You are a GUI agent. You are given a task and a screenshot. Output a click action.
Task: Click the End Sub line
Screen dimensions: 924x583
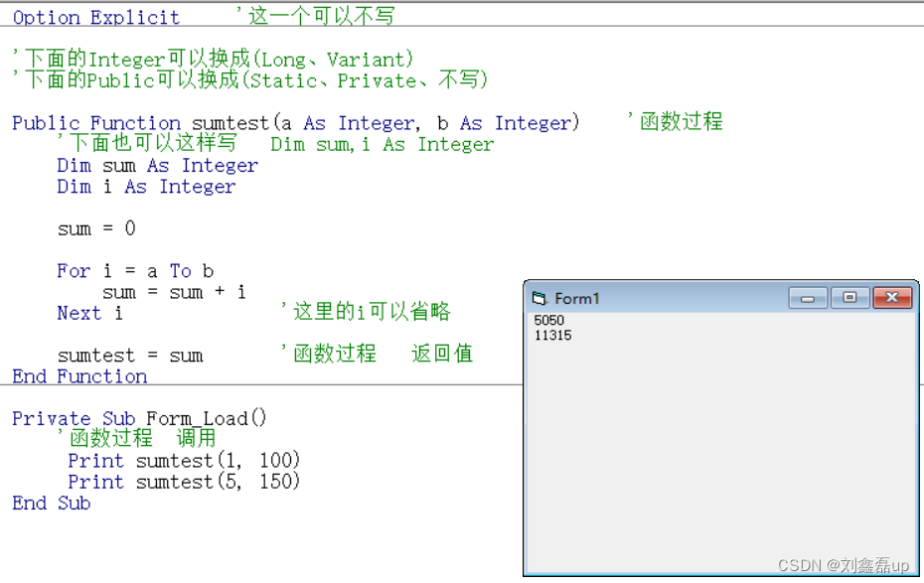[x=52, y=503]
